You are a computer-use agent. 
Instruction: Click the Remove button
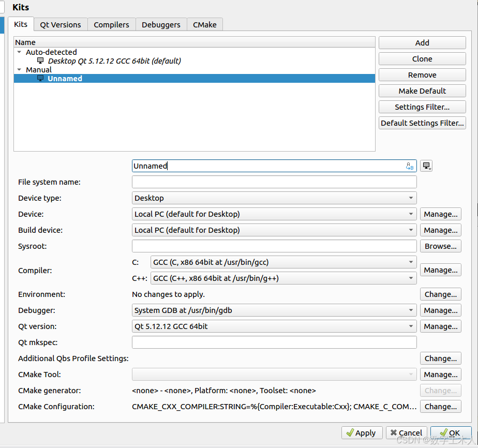422,75
